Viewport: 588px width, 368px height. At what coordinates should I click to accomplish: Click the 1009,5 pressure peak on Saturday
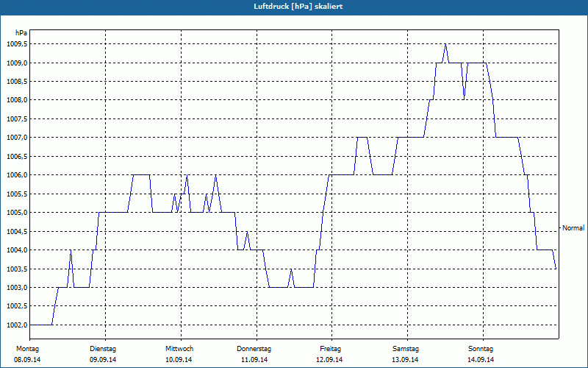point(445,44)
